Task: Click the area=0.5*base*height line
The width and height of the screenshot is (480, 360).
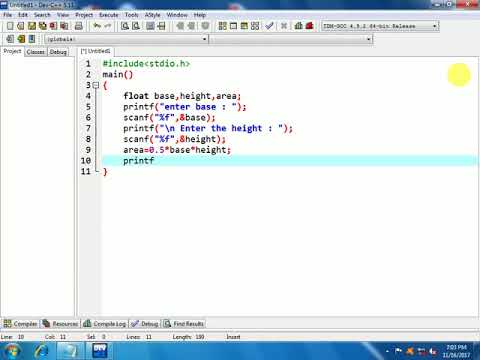Action: [x=177, y=150]
